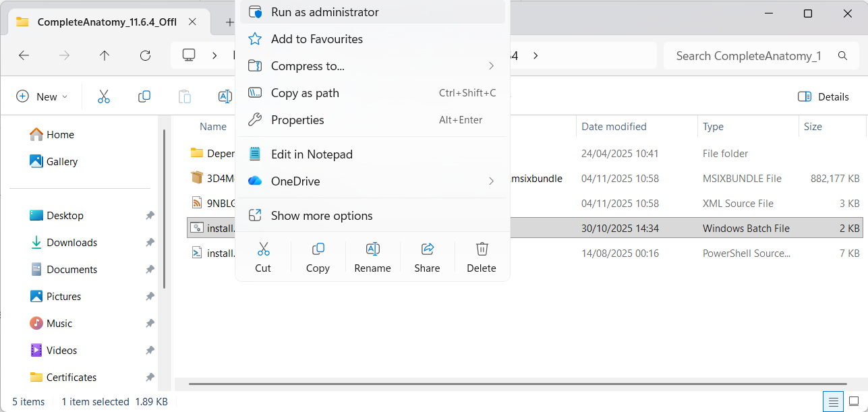Viewport: 868px width, 412px height.
Task: Click the toolbar scissors Cut icon
Action: [103, 96]
